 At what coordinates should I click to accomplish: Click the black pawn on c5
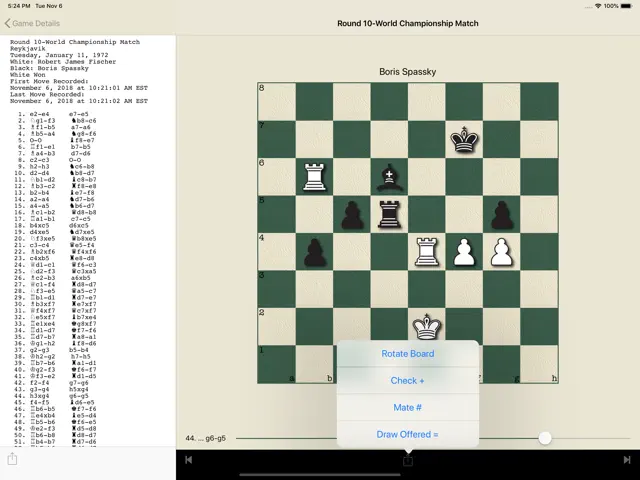(x=352, y=214)
